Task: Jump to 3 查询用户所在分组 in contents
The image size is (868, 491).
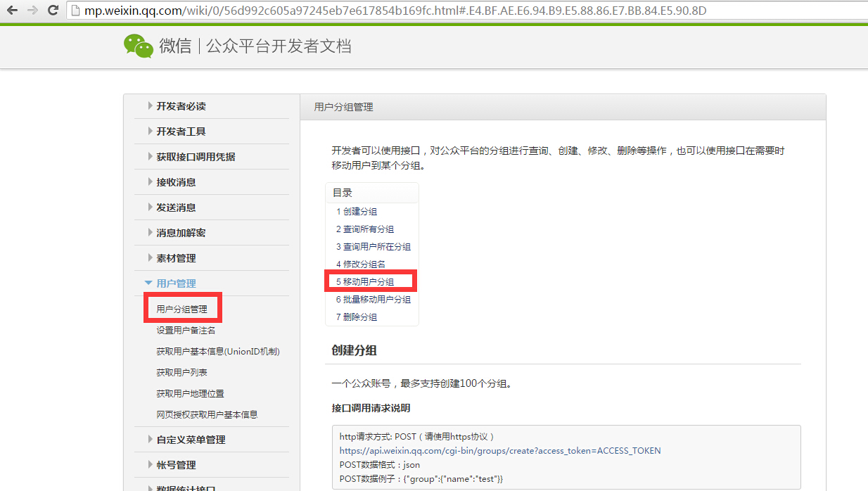Action: pos(374,246)
